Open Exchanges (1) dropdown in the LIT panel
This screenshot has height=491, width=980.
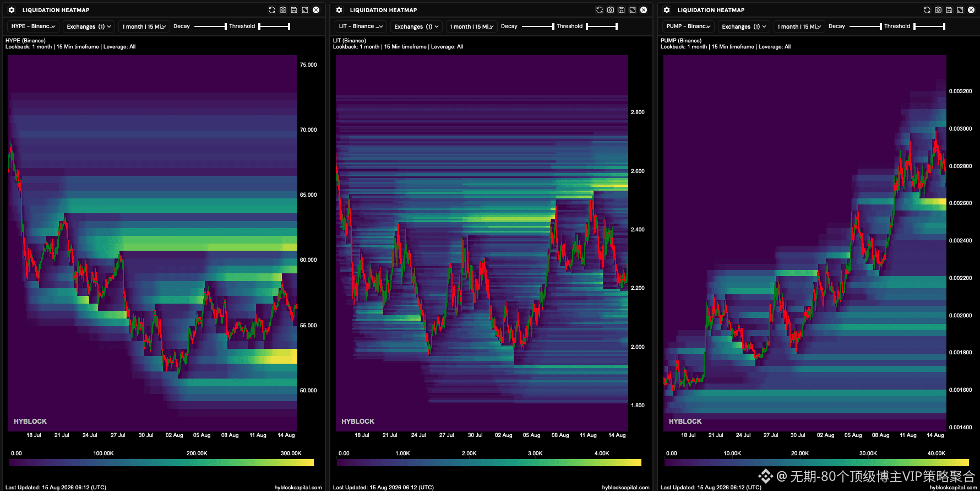tap(416, 26)
